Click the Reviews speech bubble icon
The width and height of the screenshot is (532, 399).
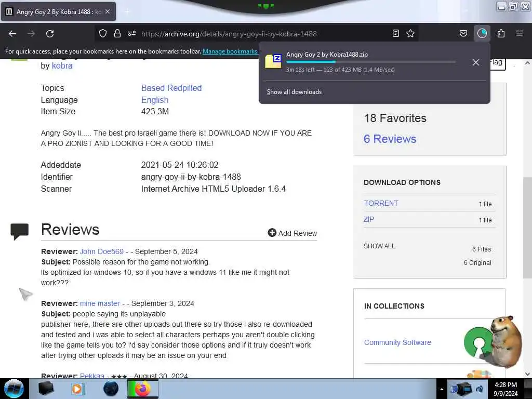[x=19, y=231]
